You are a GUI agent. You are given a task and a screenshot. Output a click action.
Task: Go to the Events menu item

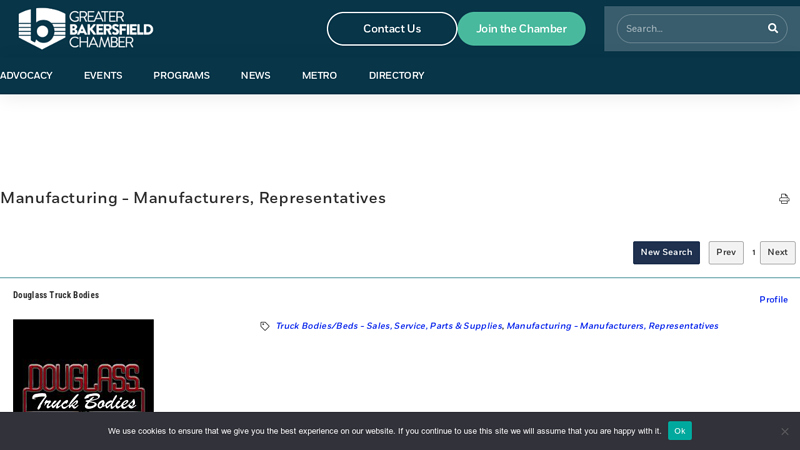(x=103, y=76)
